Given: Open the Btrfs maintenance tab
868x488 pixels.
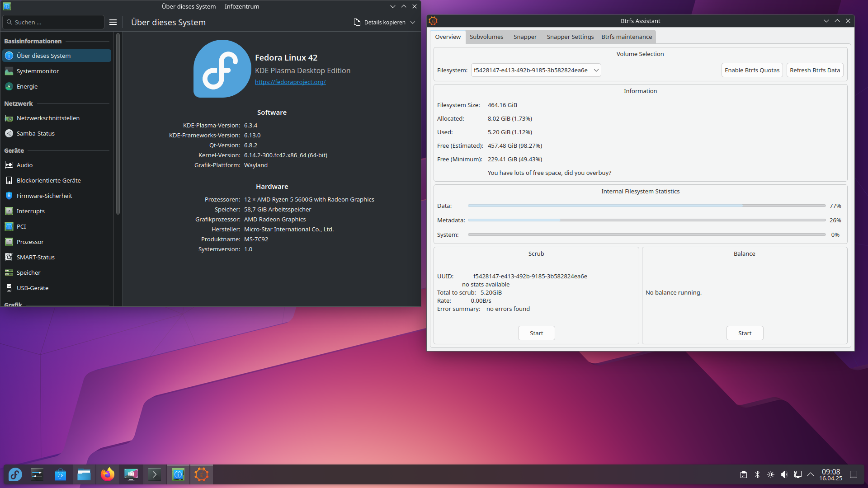Looking at the screenshot, I should pos(626,37).
